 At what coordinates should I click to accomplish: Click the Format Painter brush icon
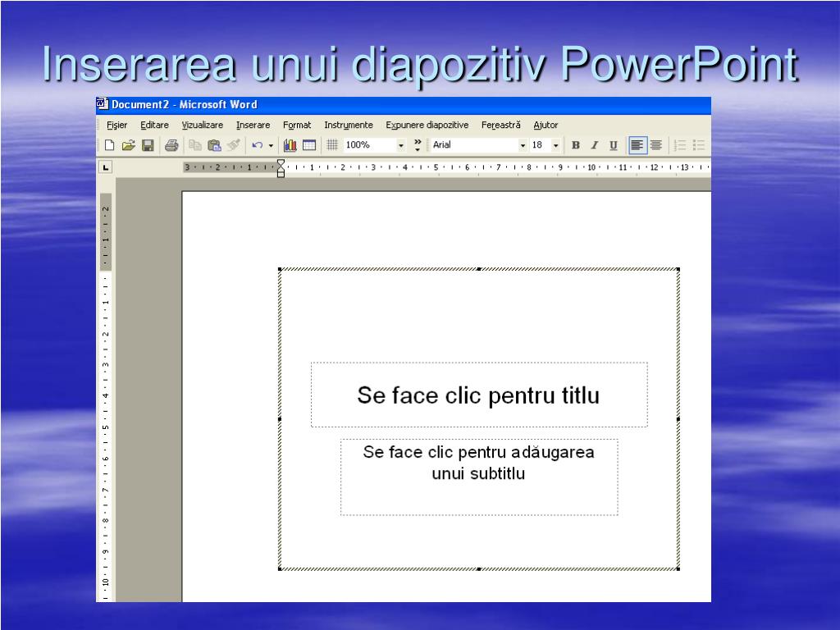pos(233,145)
